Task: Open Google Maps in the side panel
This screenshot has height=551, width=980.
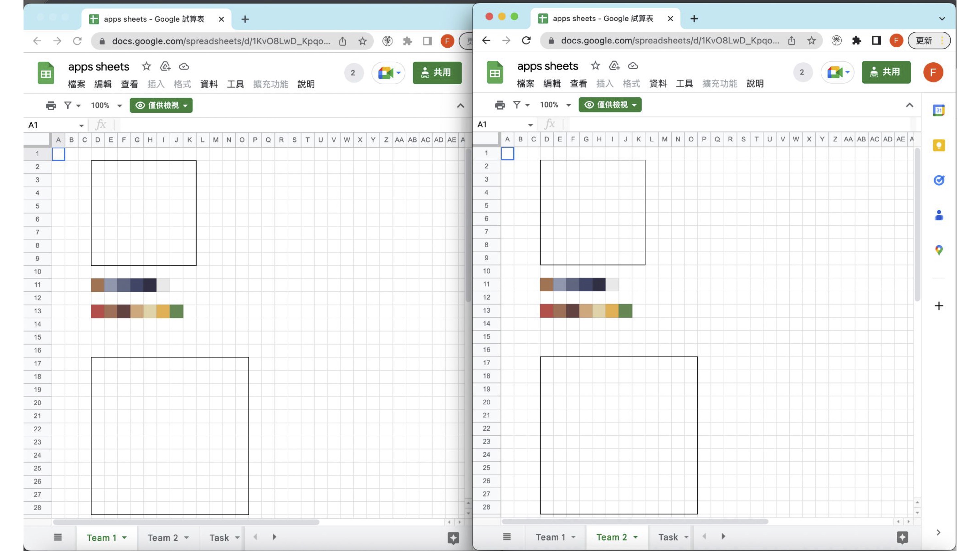Action: click(939, 250)
